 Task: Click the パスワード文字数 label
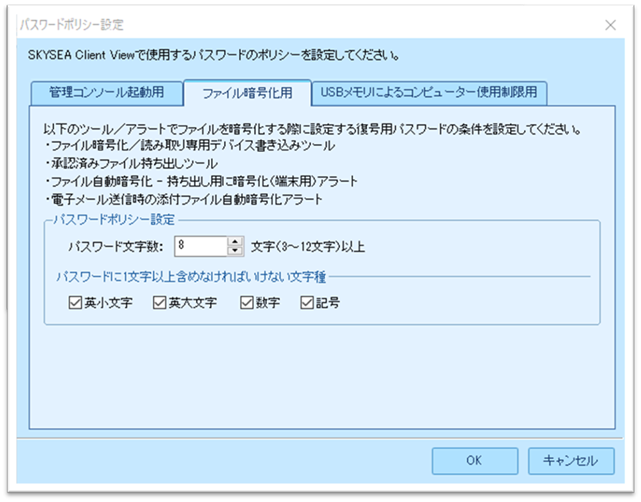(112, 246)
